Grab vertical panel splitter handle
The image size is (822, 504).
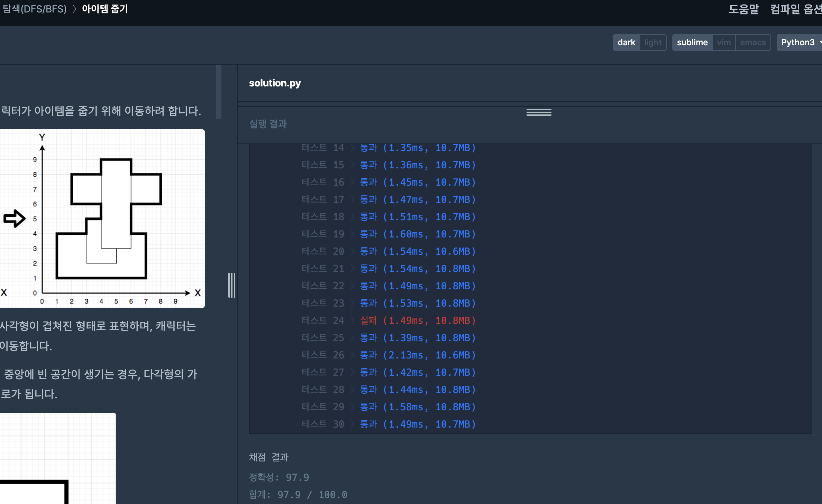[x=232, y=285]
